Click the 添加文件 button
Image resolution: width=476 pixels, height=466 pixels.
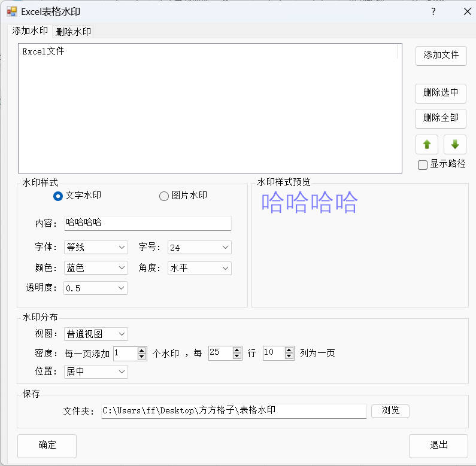pos(441,55)
